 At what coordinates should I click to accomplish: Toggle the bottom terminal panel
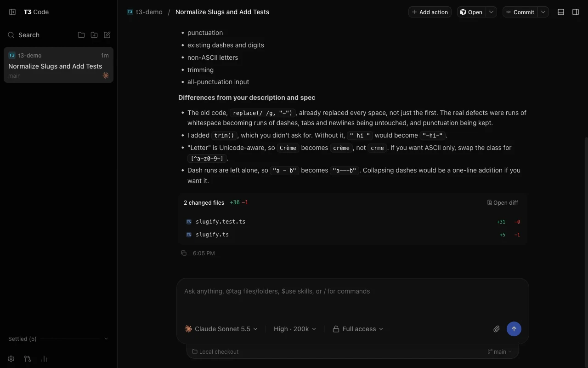click(x=561, y=12)
